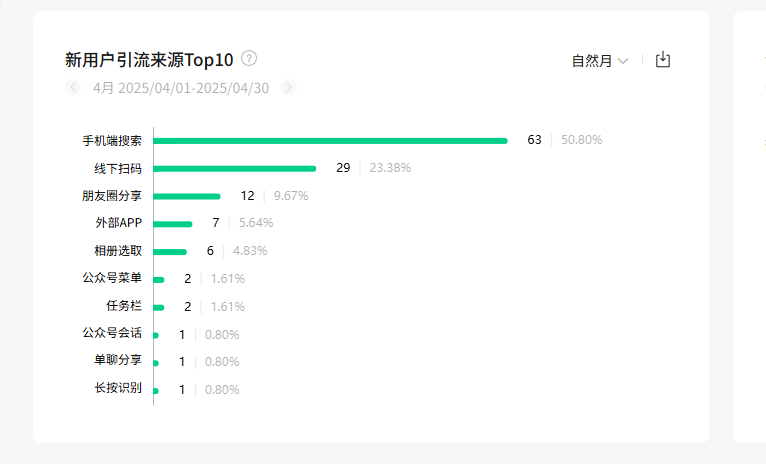Click the 公众号会话 source label

pos(112,333)
